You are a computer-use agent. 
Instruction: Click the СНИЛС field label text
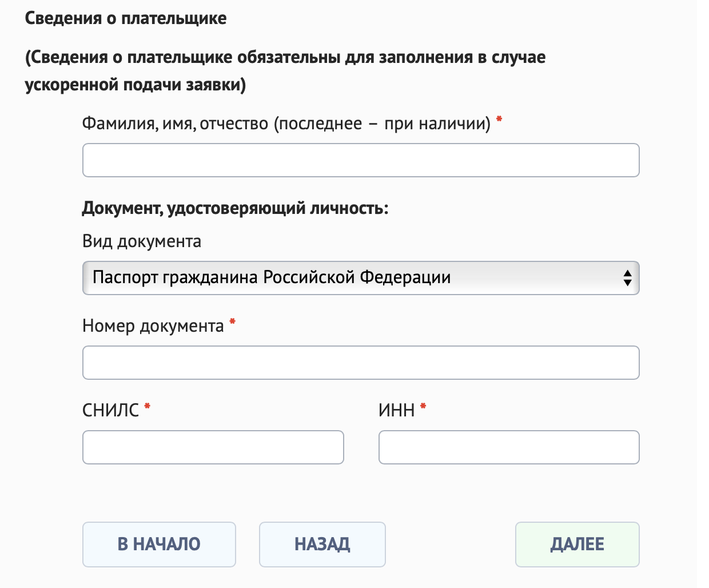(110, 409)
